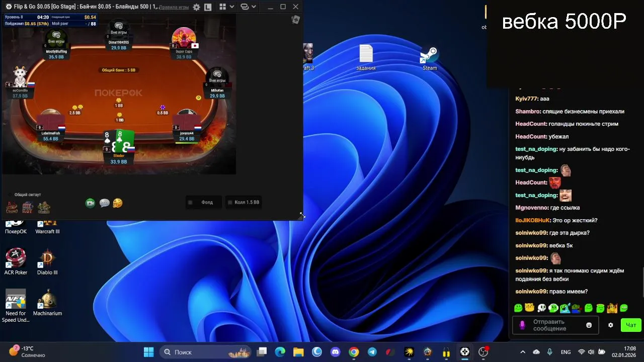
Task: Click MostlyBluffing player name
Action: pyautogui.click(x=56, y=51)
